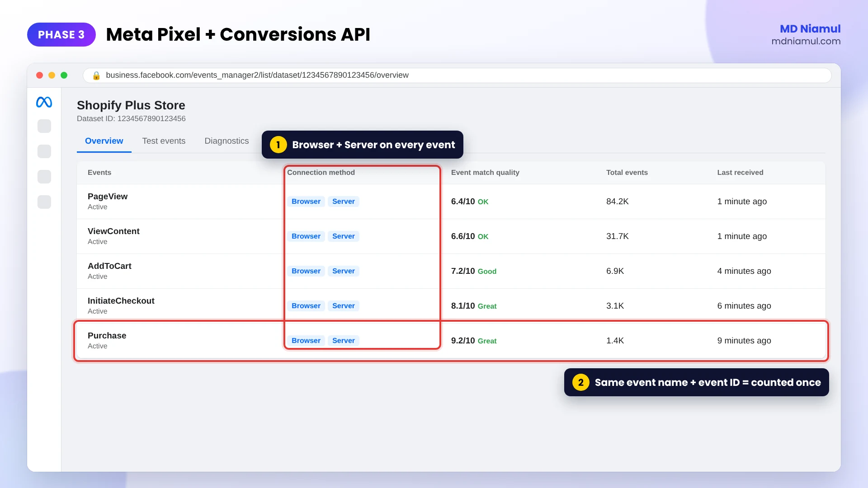Click the Browser tag in PageView row

306,202
